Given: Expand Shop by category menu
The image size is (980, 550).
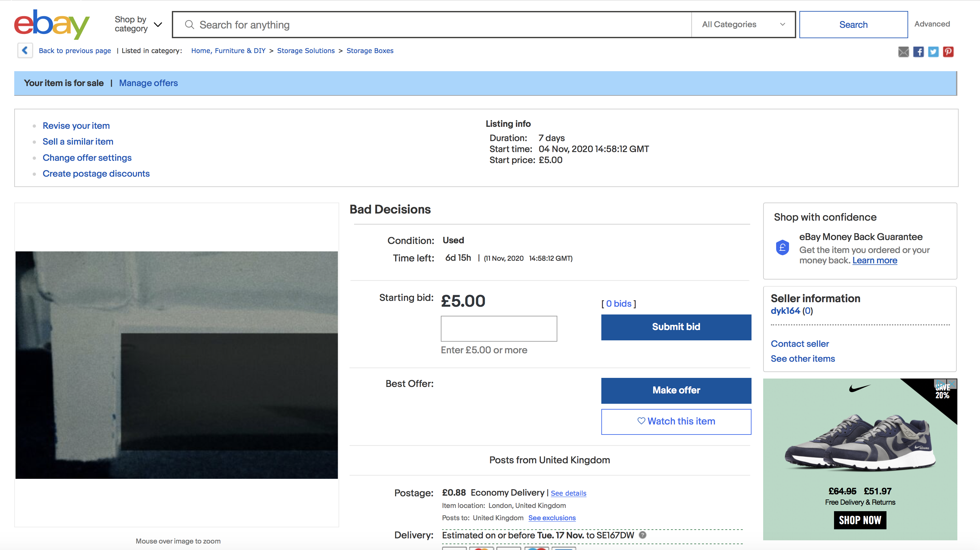Looking at the screenshot, I should click(x=138, y=24).
